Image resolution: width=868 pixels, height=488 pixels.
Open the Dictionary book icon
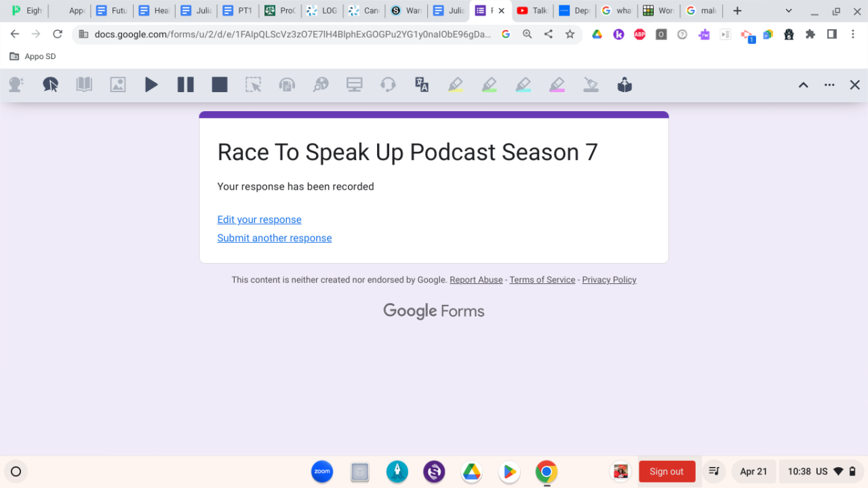point(84,85)
